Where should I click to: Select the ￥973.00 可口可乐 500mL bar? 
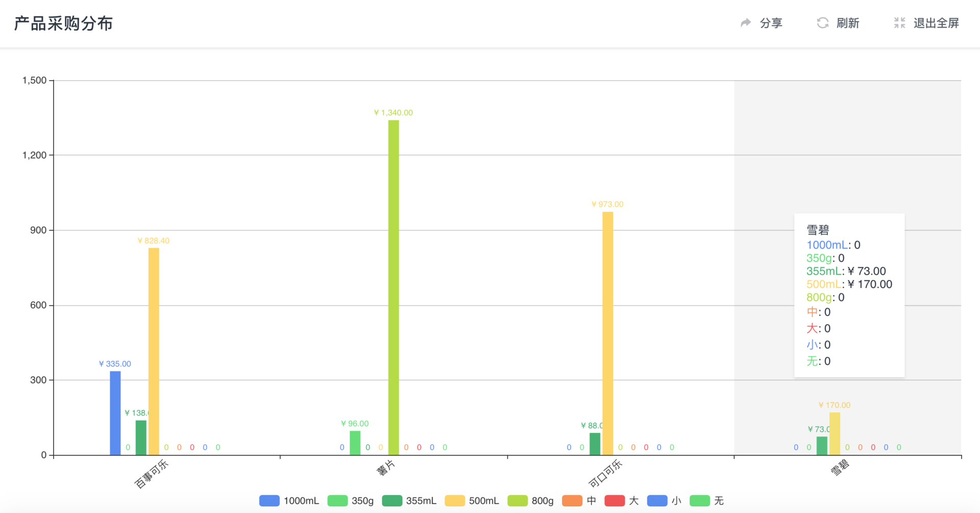(x=607, y=333)
